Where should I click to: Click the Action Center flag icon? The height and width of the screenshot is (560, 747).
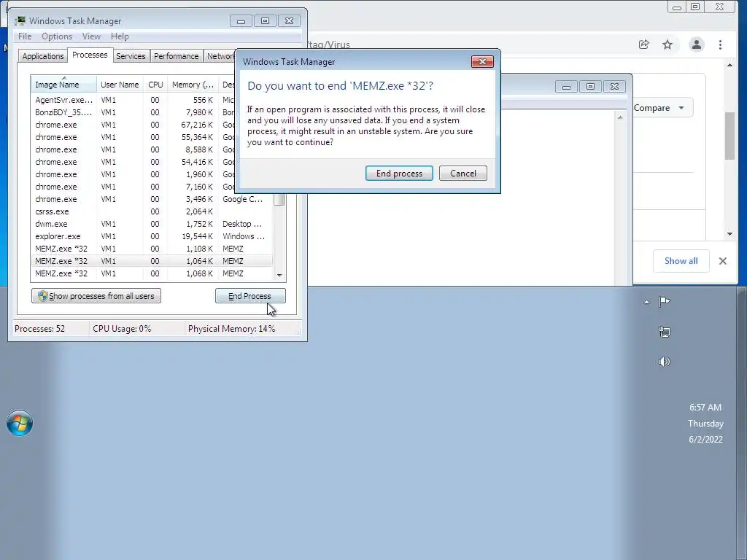[x=664, y=301]
